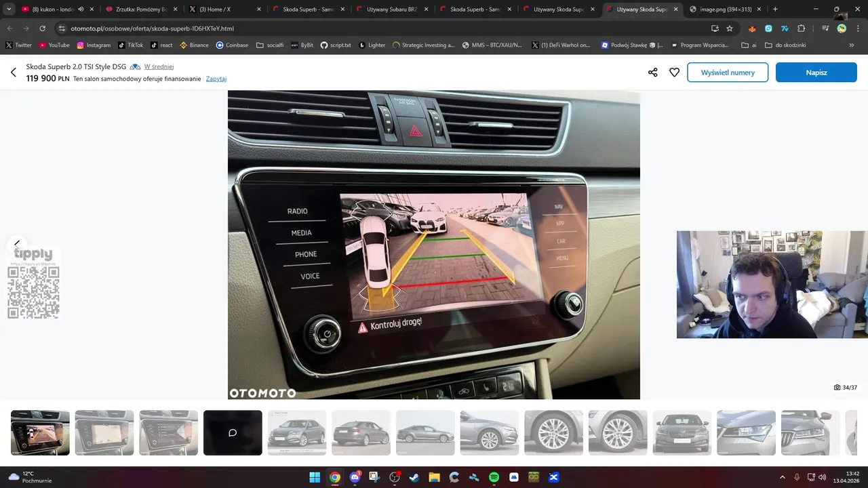Open the weather widget showing 12°C
Viewport: 868px width, 488px height.
pyautogui.click(x=30, y=477)
